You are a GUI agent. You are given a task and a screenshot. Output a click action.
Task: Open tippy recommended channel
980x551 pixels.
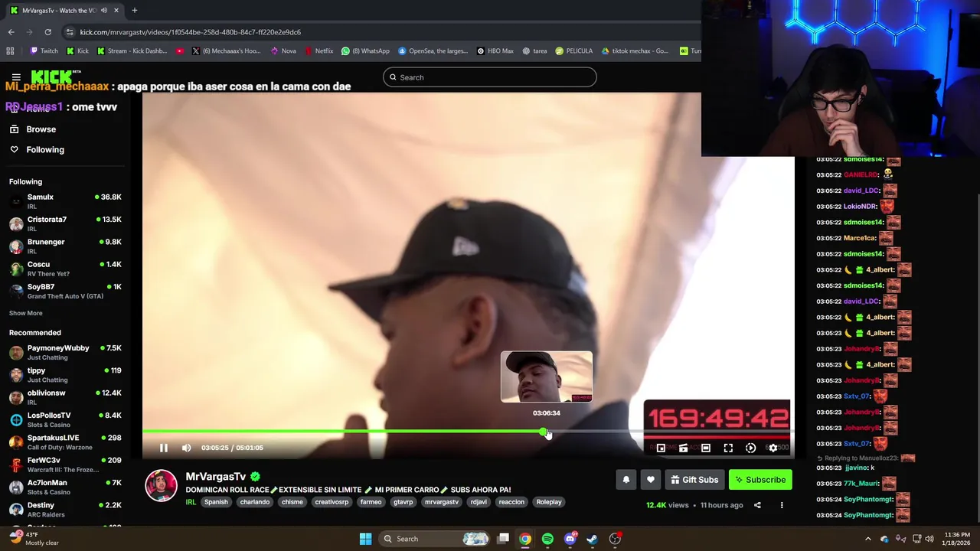65,374
